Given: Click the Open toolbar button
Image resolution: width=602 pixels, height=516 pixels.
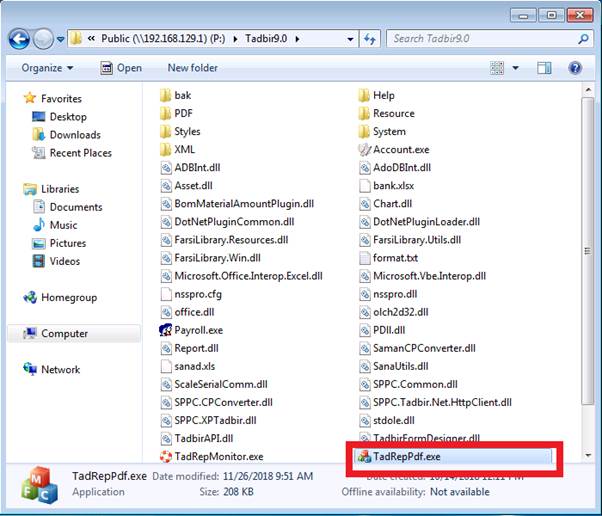Looking at the screenshot, I should pos(121,68).
